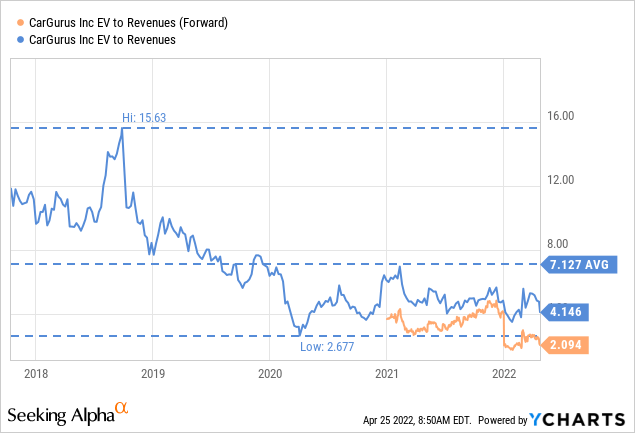Select the 'CarGurus Inc EV to Revenues' legend label
This screenshot has height=433, width=635.
102,40
